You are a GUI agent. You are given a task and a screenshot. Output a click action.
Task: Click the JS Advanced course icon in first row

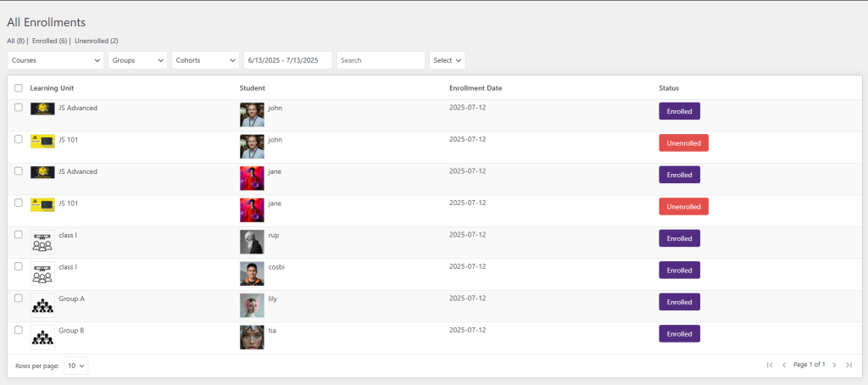(x=42, y=109)
